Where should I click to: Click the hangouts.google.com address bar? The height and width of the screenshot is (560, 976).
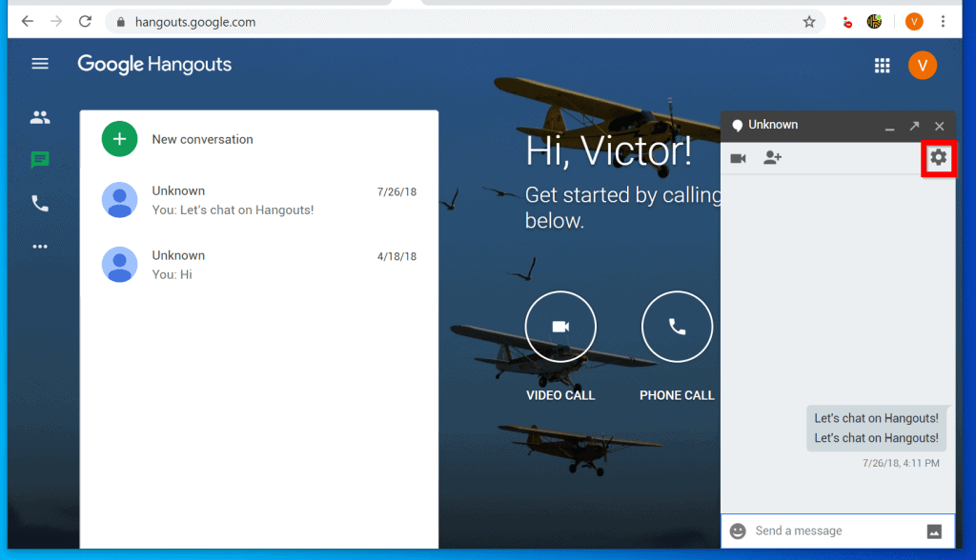click(x=464, y=22)
